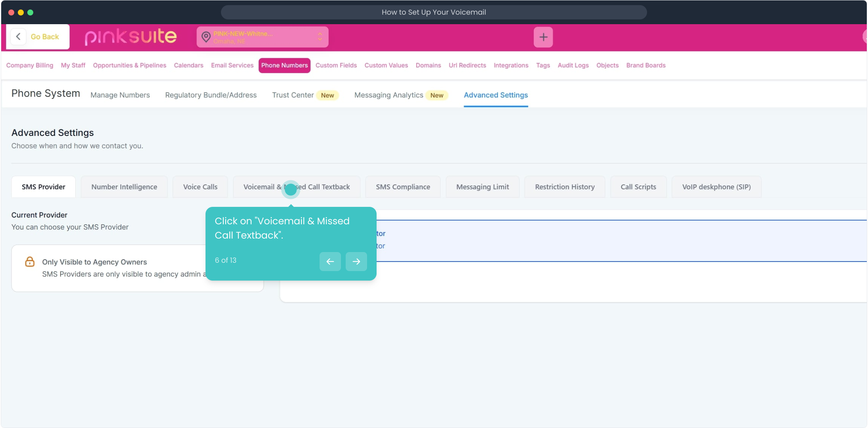Image resolution: width=868 pixels, height=428 pixels.
Task: Click the plus quick-add button in header
Action: (543, 37)
